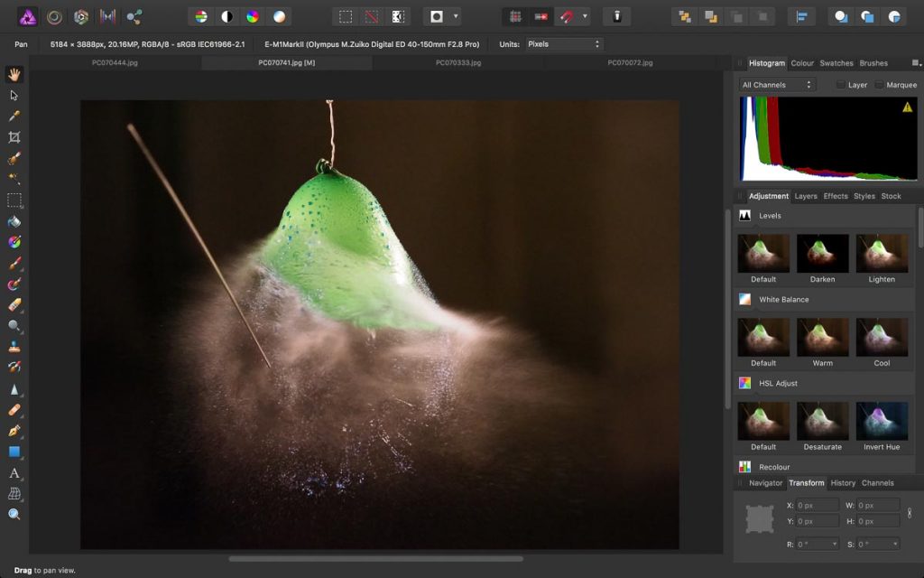The image size is (924, 578).
Task: Switch to the Liquify Persona
Action: pos(55,16)
